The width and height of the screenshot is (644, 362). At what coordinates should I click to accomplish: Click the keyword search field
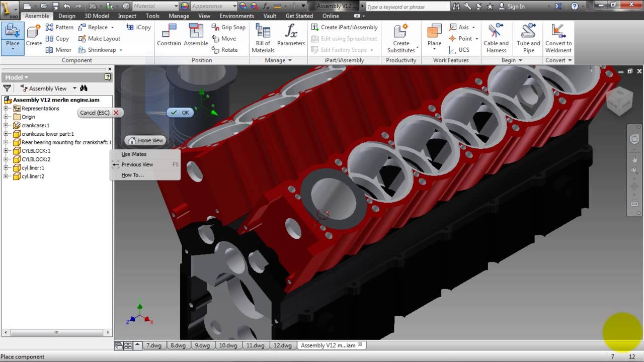tap(408, 7)
